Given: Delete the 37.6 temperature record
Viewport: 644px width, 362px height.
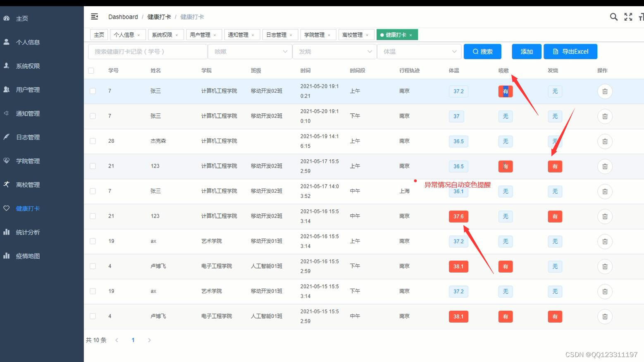Looking at the screenshot, I should (605, 216).
